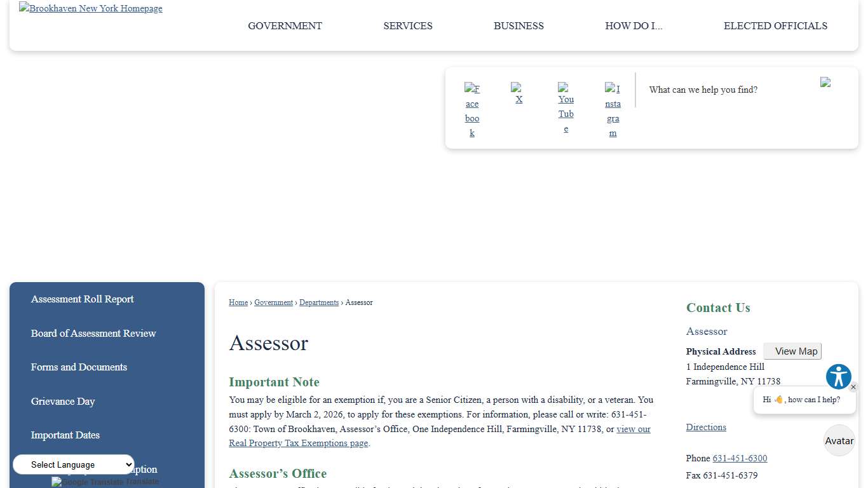Open the Select Language dropdown
The width and height of the screenshot is (868, 488).
click(72, 464)
